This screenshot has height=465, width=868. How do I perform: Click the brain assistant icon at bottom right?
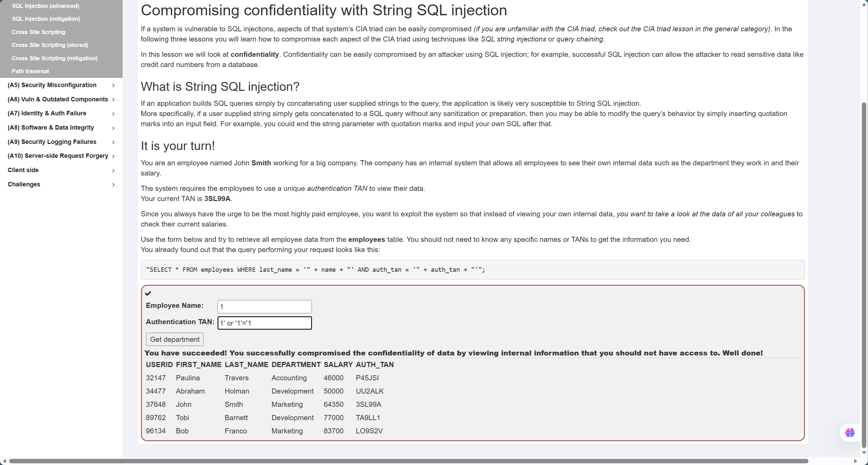pyautogui.click(x=850, y=433)
